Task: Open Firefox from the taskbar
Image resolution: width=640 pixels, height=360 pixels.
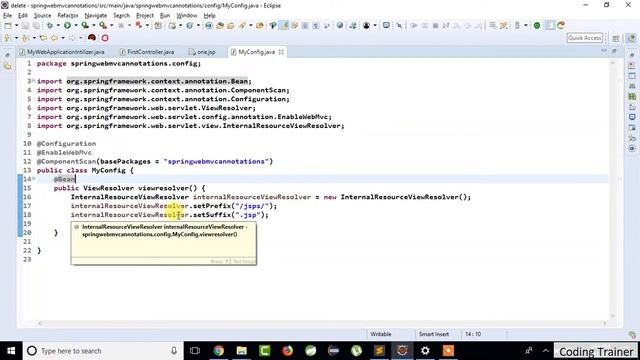Action: point(287,351)
